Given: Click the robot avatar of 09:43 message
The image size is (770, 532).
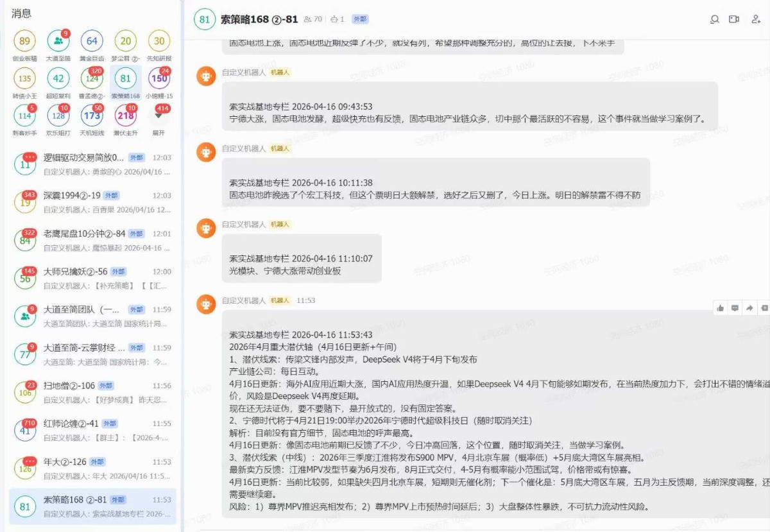Looking at the screenshot, I should coord(206,76).
